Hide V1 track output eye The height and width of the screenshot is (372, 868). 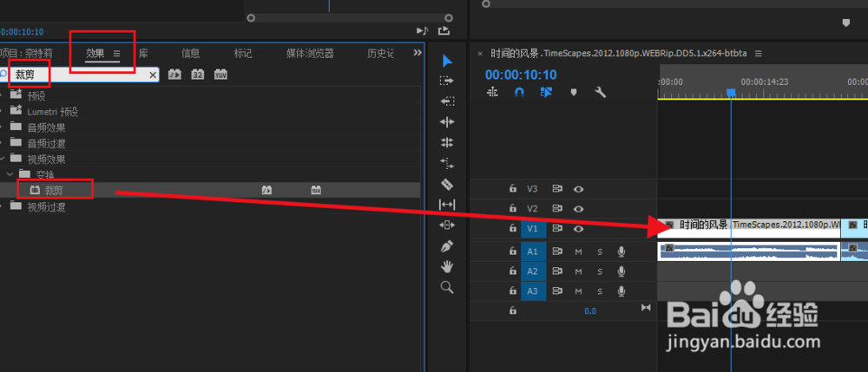578,229
